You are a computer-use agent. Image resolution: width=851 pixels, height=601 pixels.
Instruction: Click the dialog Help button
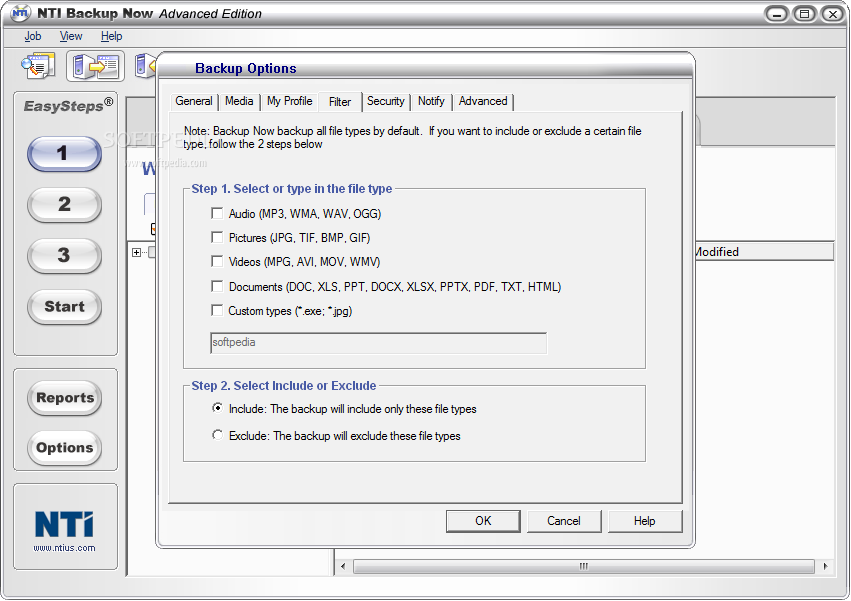tap(645, 521)
